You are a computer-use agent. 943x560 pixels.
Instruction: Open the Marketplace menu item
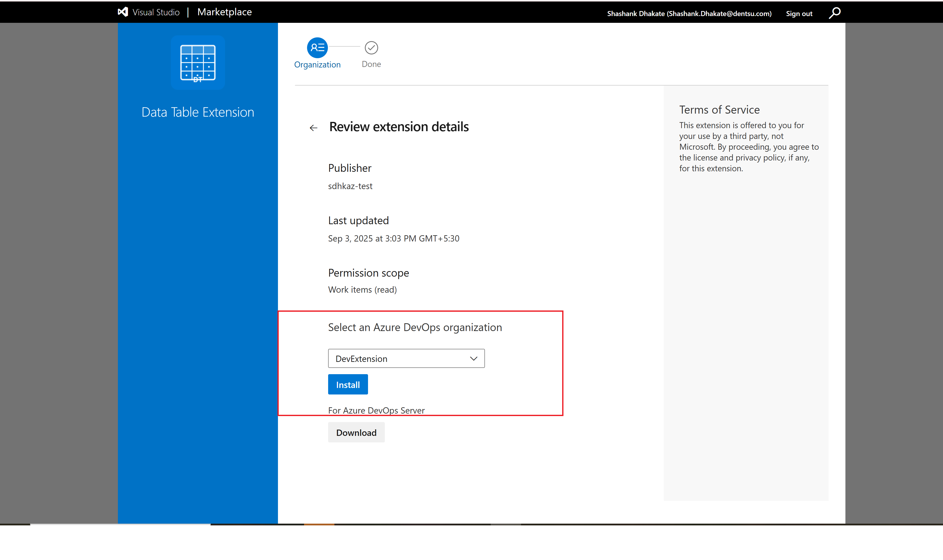point(224,12)
